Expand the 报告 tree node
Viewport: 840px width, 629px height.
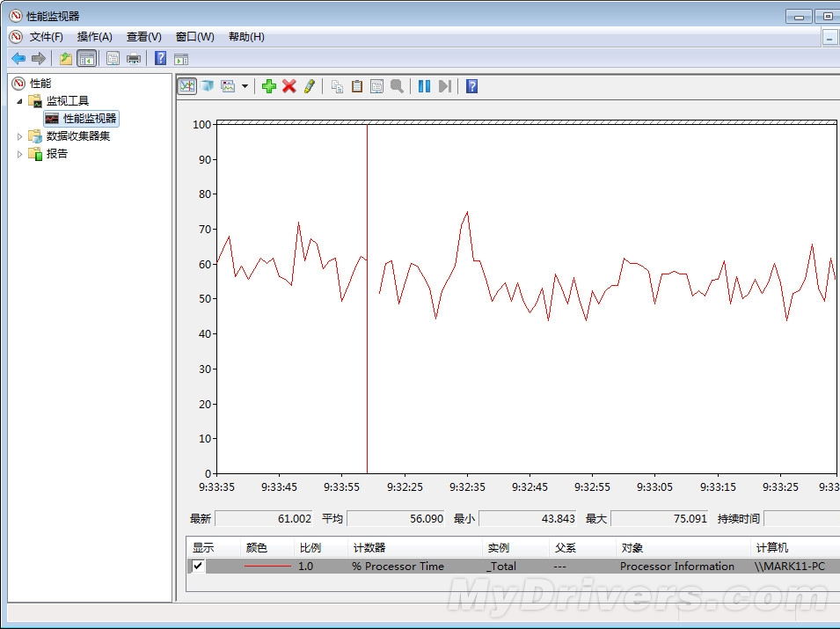[x=20, y=154]
